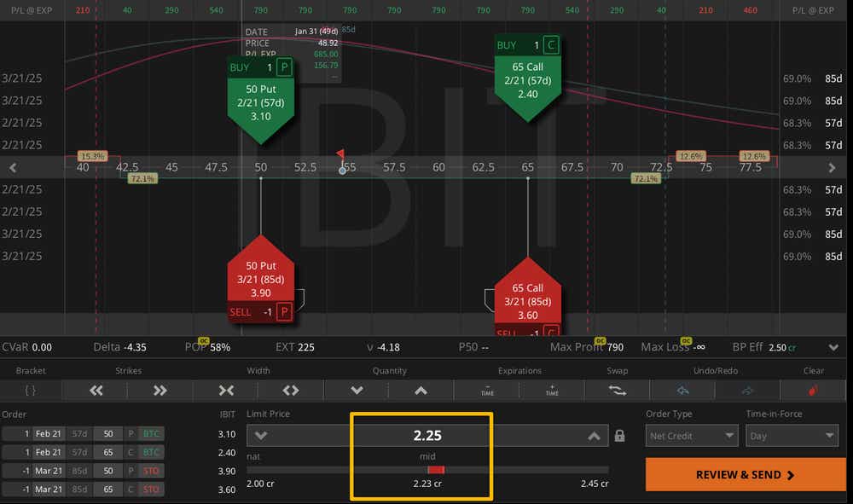Toggle P type on Mar 21 50 leg
This screenshot has height=504, width=853.
point(131,471)
